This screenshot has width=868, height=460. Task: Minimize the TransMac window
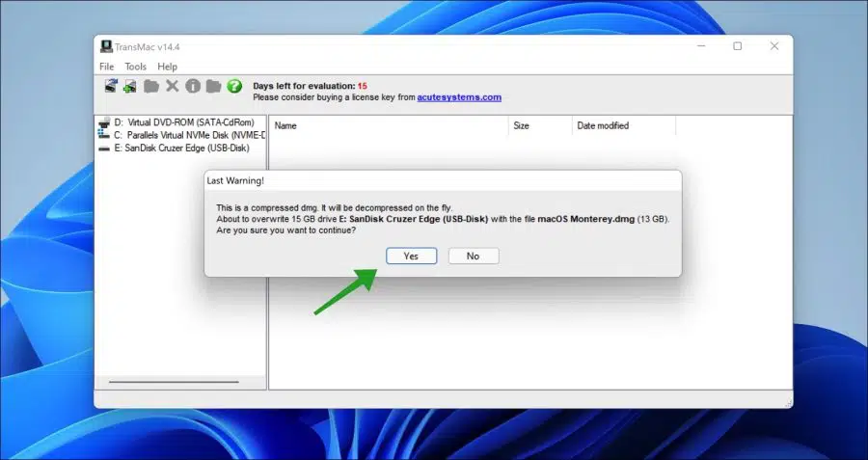coord(701,46)
